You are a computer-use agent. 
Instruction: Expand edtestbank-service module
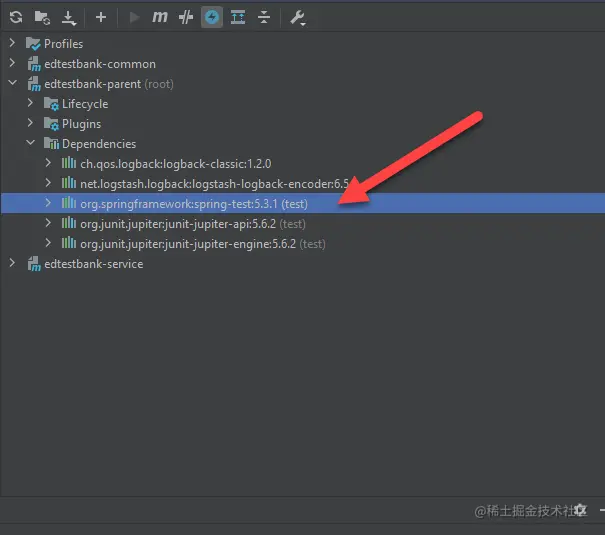click(12, 263)
